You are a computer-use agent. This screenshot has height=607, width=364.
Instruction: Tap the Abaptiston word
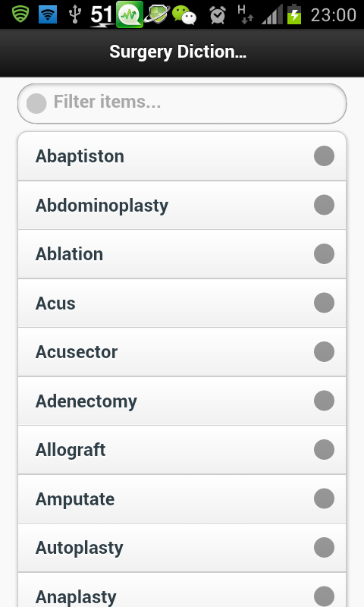pos(80,156)
